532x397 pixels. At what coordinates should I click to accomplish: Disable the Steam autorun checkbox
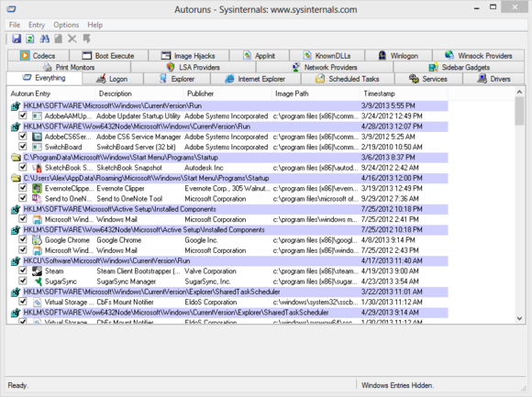(x=23, y=270)
